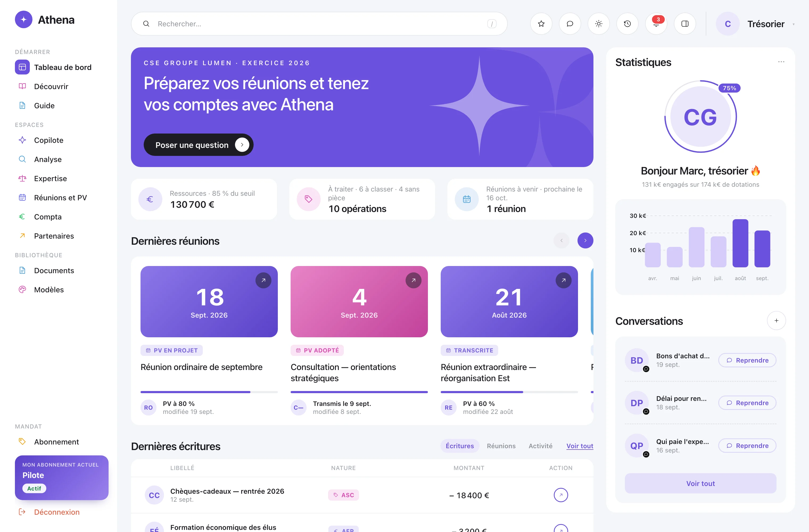Click CC avatar of Chèques-cadeaux row
The image size is (809, 532).
click(154, 495)
